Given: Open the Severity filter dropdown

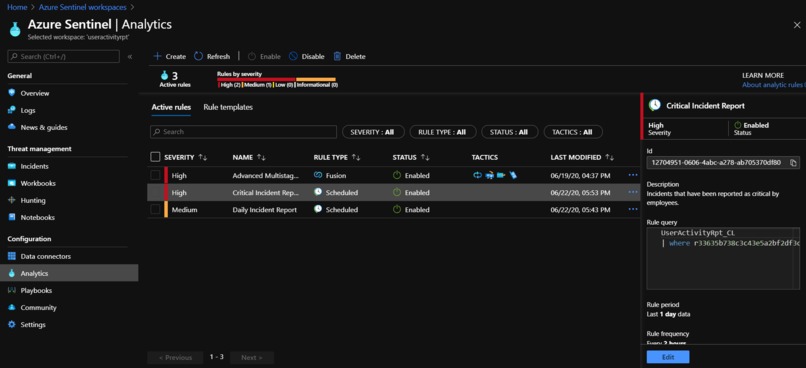Looking at the screenshot, I should 373,132.
